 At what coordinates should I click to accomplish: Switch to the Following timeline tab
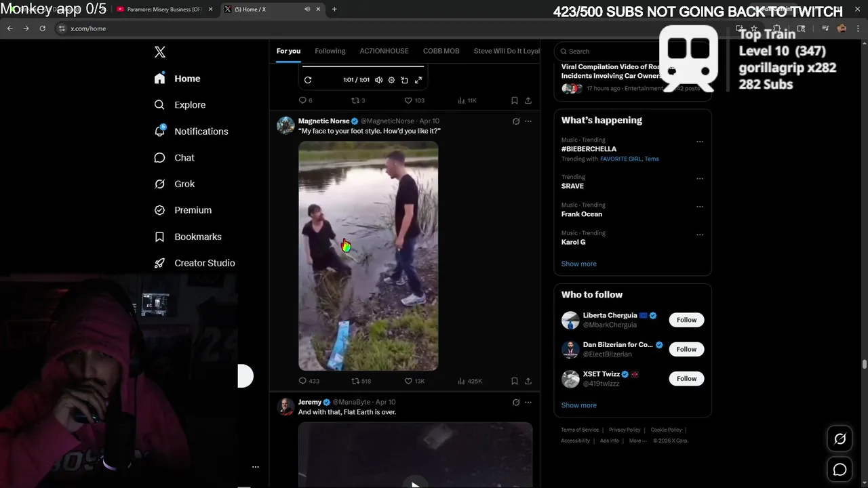tap(330, 51)
